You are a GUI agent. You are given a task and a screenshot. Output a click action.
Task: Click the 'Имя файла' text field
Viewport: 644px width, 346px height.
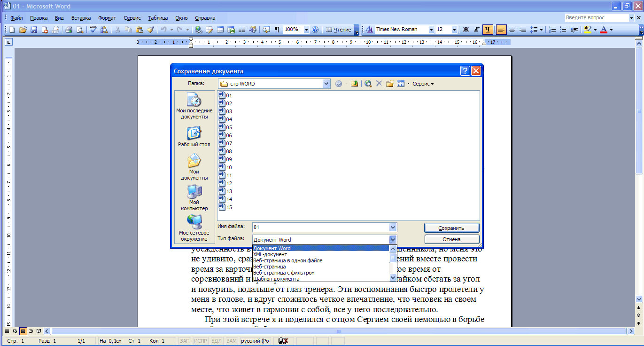tap(321, 227)
